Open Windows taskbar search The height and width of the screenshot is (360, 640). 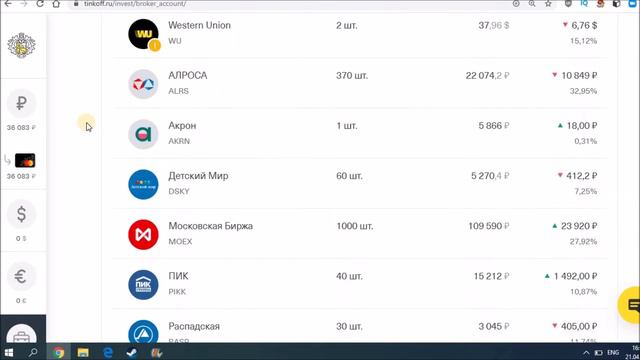click(x=33, y=352)
